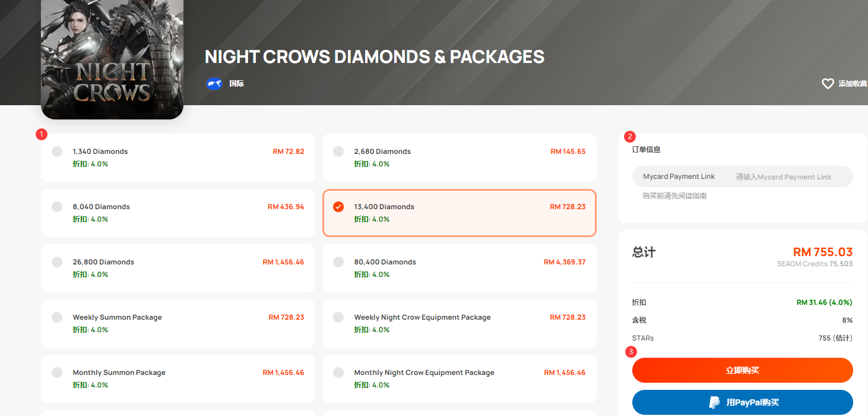Choose the Monthly Night Crow Equipment Package
868x416 pixels.
pos(460,379)
